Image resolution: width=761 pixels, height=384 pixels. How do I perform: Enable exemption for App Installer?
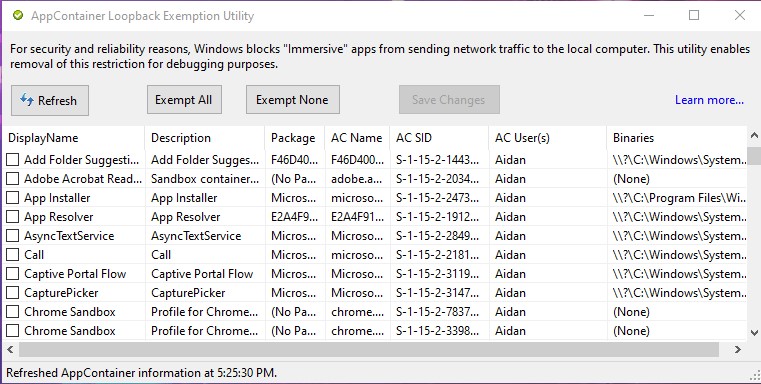click(13, 198)
